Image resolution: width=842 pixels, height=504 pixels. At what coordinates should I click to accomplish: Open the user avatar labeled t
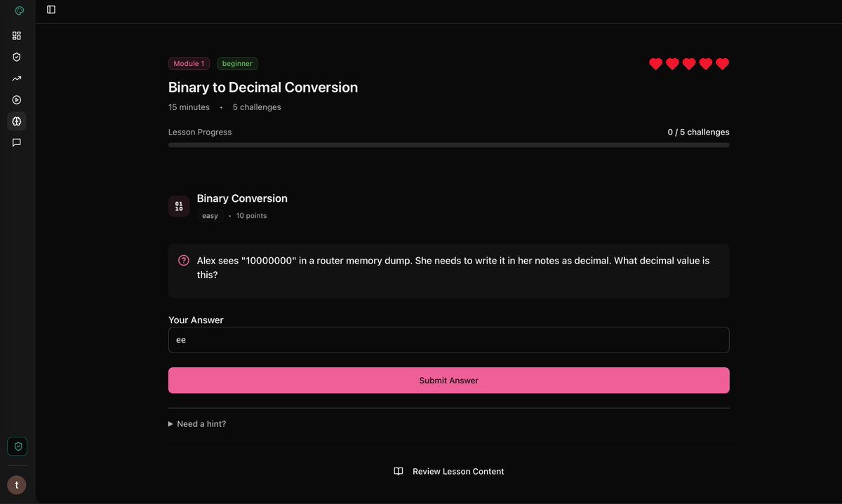[x=16, y=484]
